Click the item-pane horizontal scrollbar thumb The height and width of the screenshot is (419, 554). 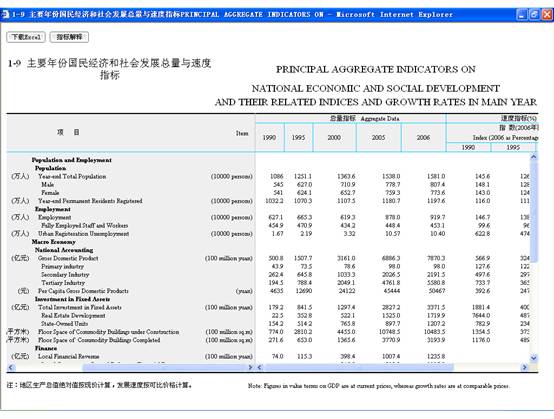tap(165, 367)
